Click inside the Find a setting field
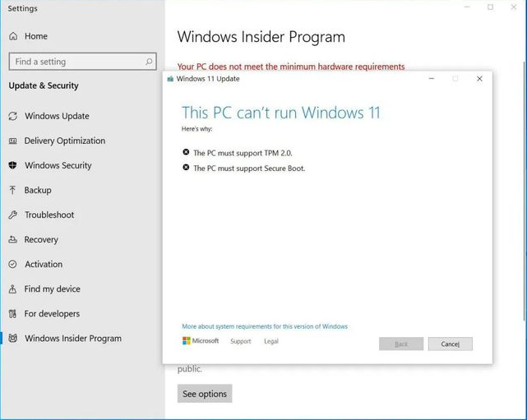This screenshot has height=420, width=527. click(x=74, y=62)
